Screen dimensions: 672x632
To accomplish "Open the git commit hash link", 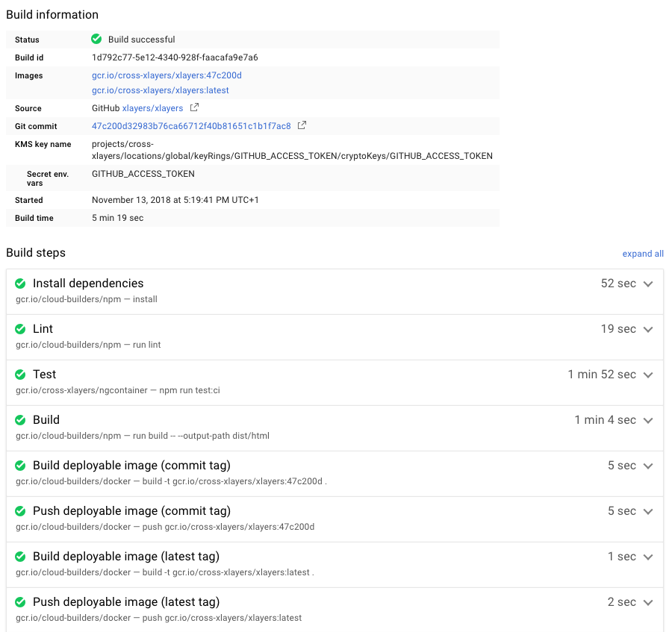I will coord(191,126).
